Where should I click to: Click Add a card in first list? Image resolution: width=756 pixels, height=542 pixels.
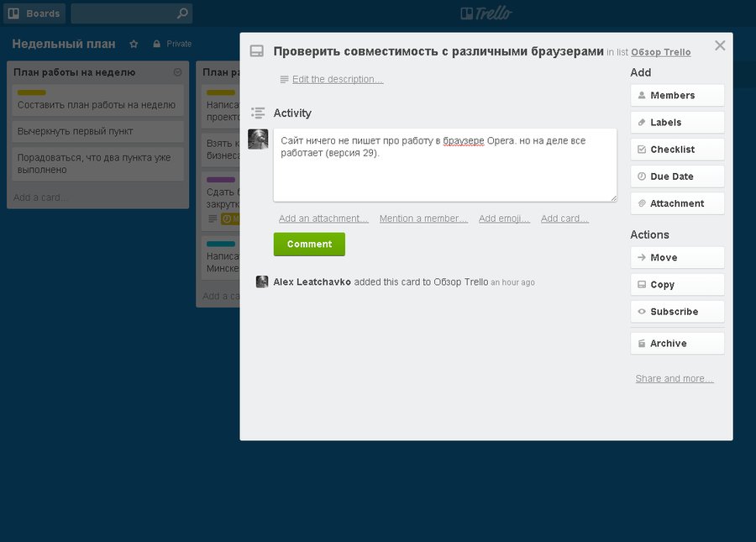pyautogui.click(x=40, y=197)
